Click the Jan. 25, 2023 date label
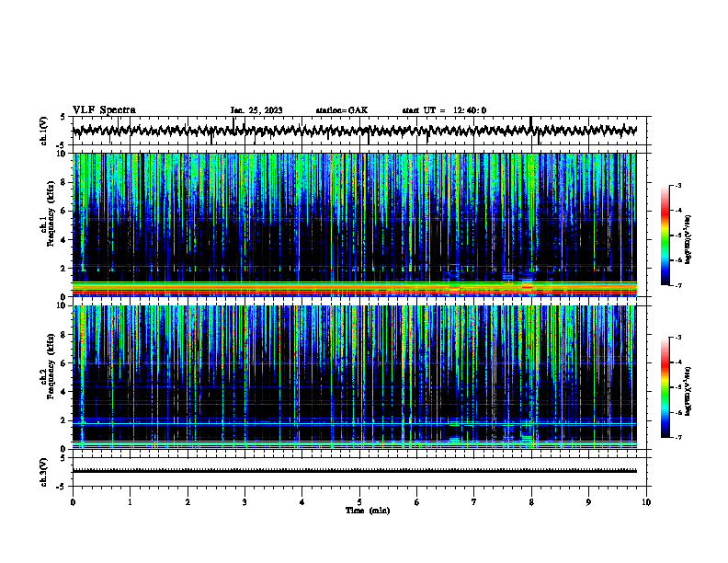Viewport: 728px width, 563px height. coord(256,110)
